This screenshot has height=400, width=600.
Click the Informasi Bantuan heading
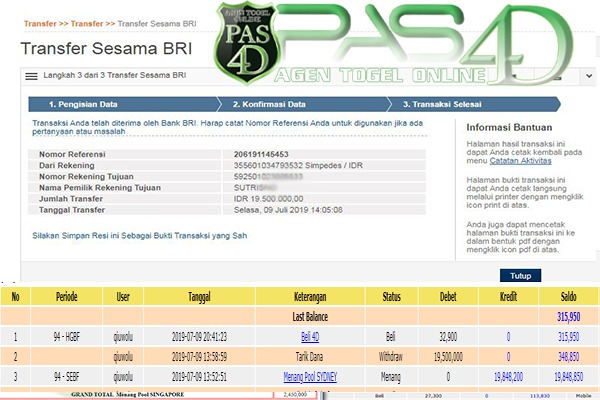509,127
